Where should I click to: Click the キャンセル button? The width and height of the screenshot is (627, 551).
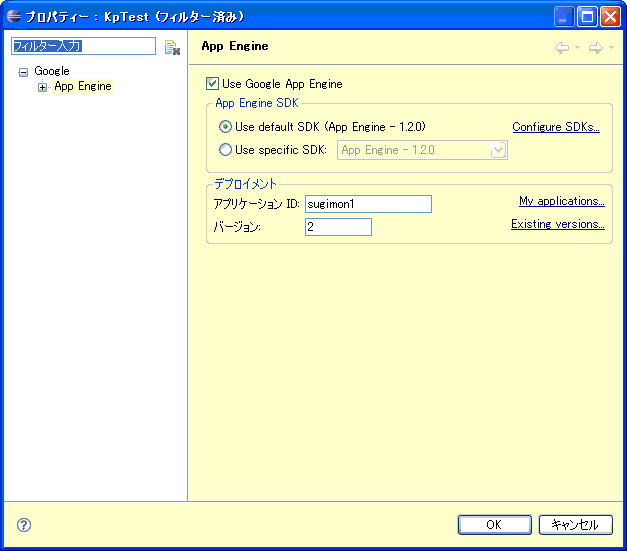[575, 525]
